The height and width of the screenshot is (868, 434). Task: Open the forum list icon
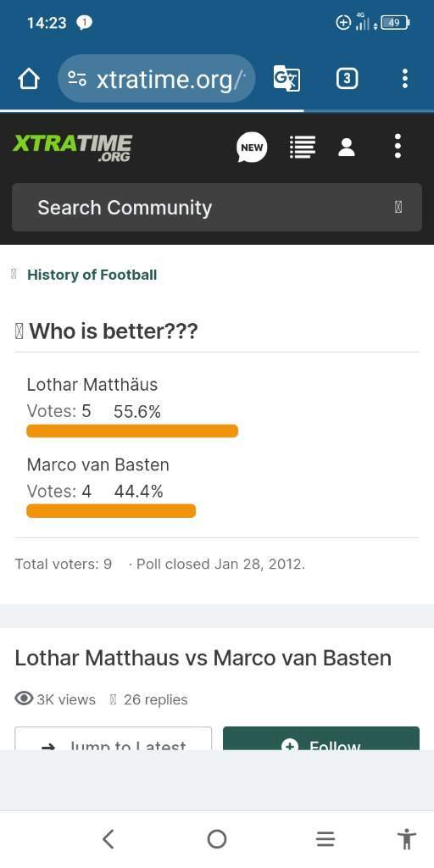pyautogui.click(x=303, y=147)
